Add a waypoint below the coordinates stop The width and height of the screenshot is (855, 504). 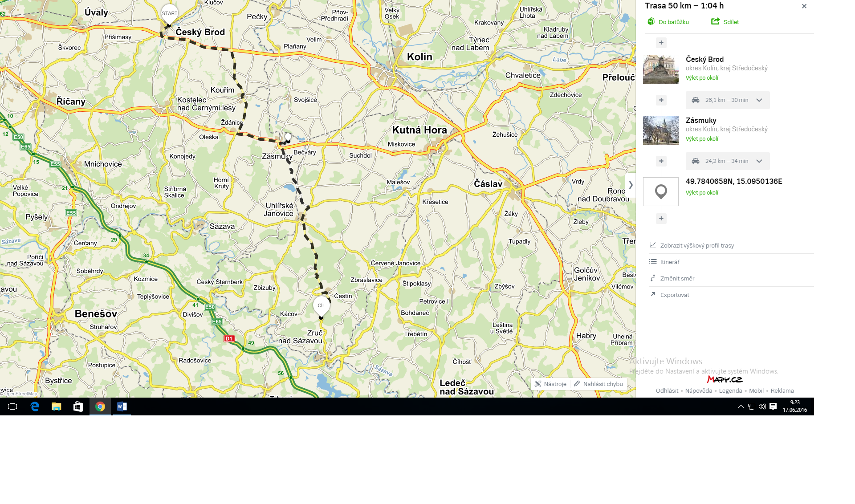(x=661, y=219)
